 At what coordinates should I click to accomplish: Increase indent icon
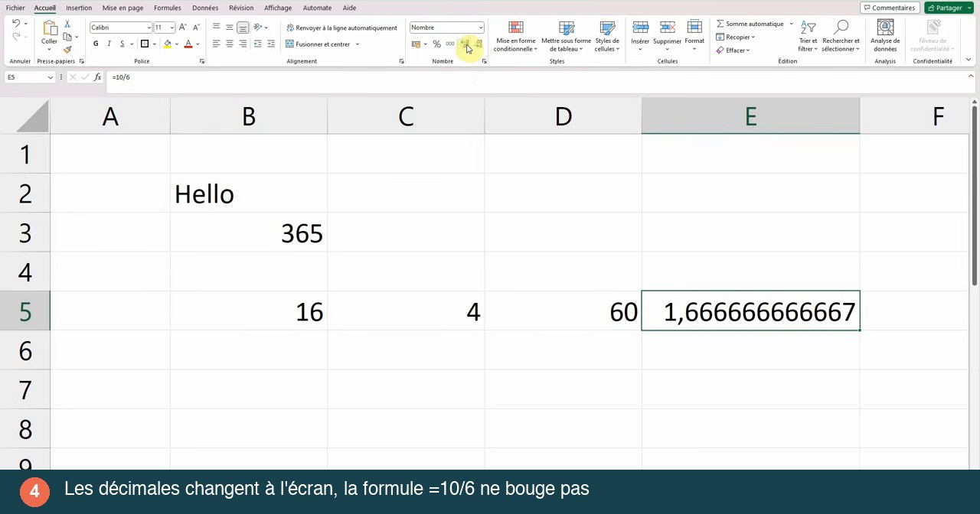point(270,44)
